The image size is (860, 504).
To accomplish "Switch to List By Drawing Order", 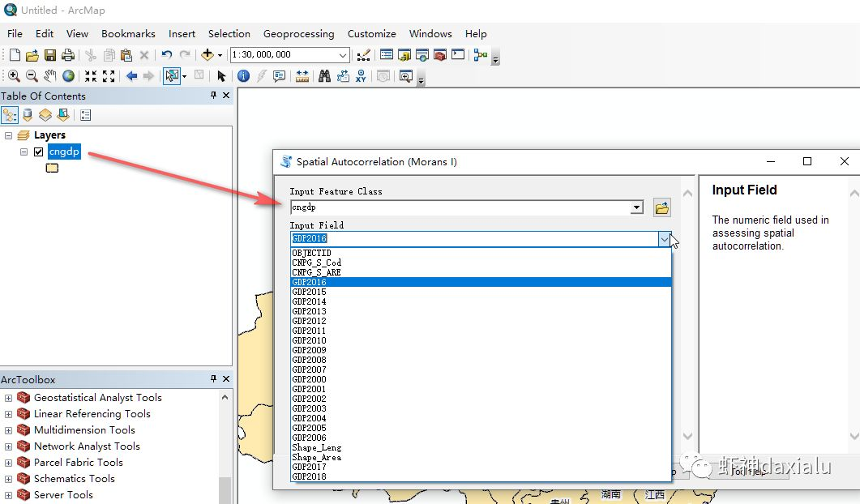I will (x=10, y=114).
